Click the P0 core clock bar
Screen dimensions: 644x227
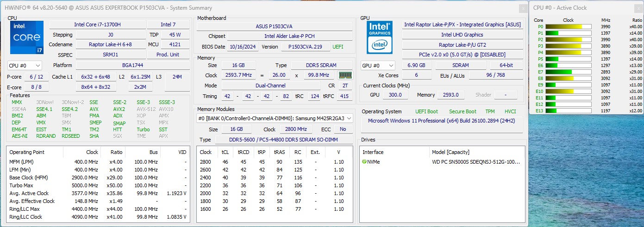(x=568, y=27)
